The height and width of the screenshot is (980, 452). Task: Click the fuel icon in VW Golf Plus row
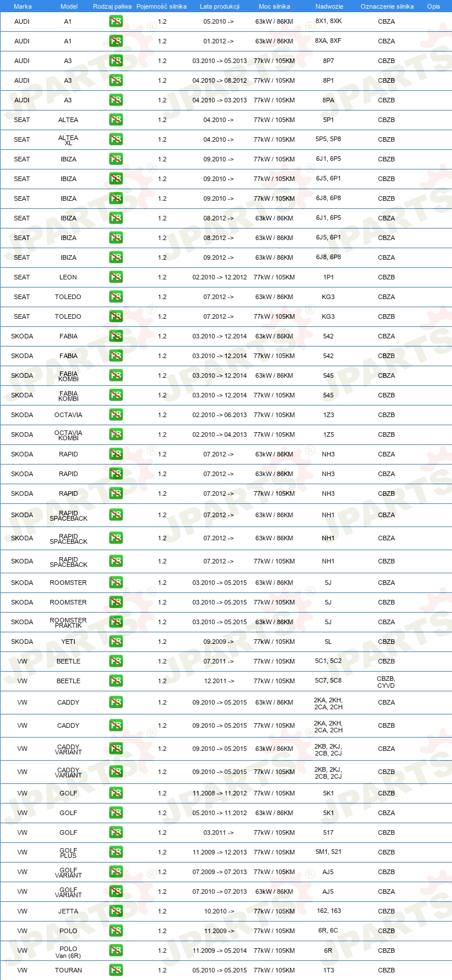point(116,852)
